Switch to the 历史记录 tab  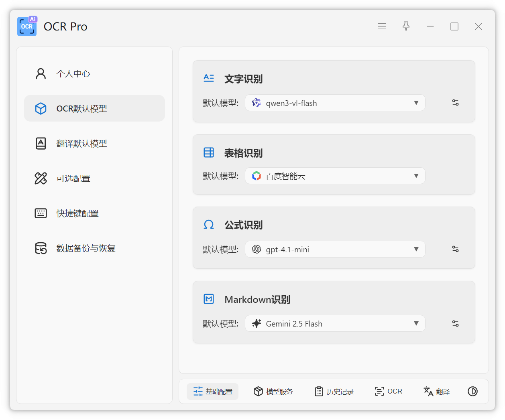pos(334,392)
